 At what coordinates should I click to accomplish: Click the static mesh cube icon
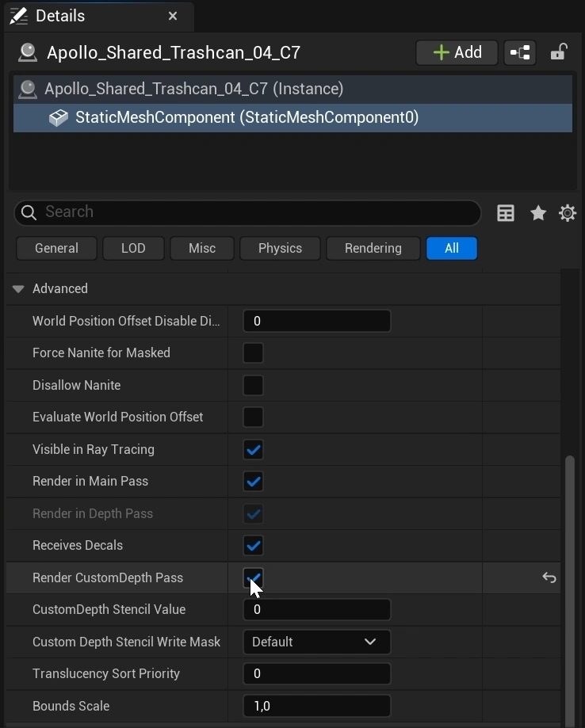coord(59,117)
